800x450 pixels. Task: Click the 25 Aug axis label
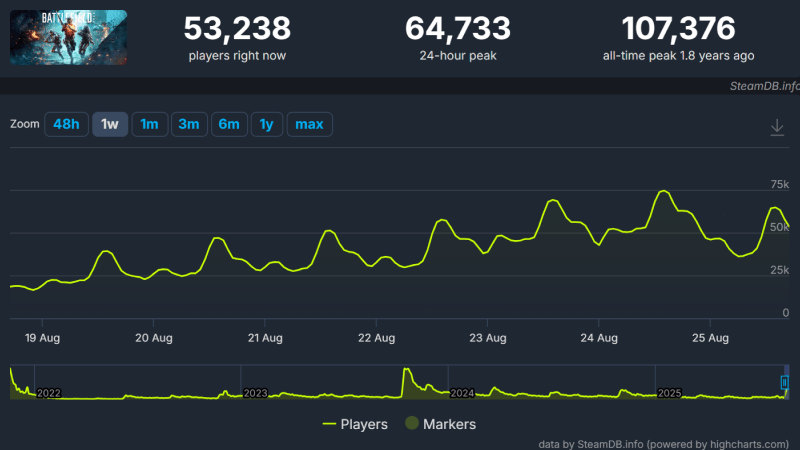tap(710, 338)
